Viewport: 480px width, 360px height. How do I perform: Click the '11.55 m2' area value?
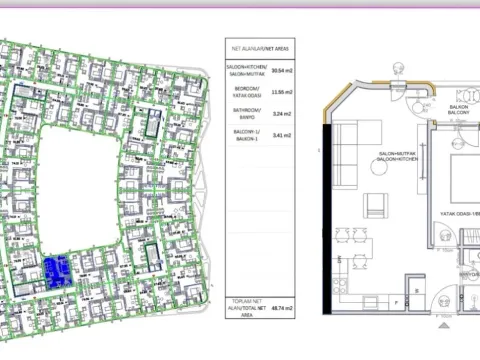(282, 92)
